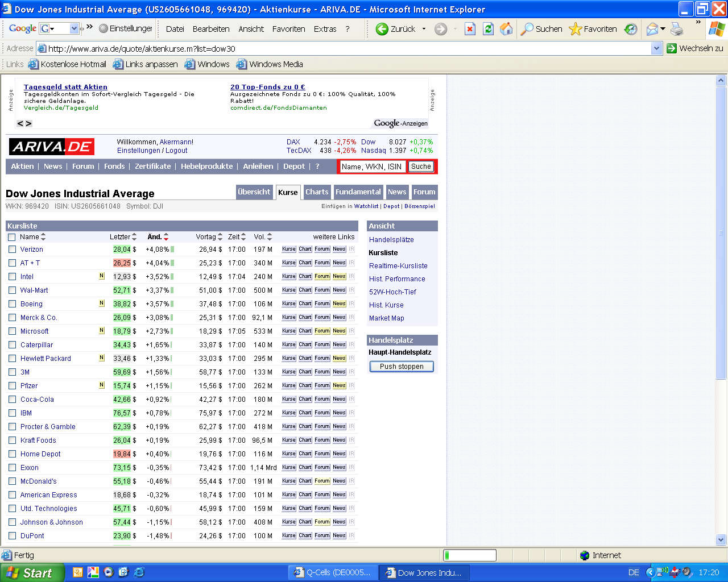Viewport: 728px width, 582px height.
Task: Open the Windows Media links-bar shortcut
Action: click(x=270, y=64)
